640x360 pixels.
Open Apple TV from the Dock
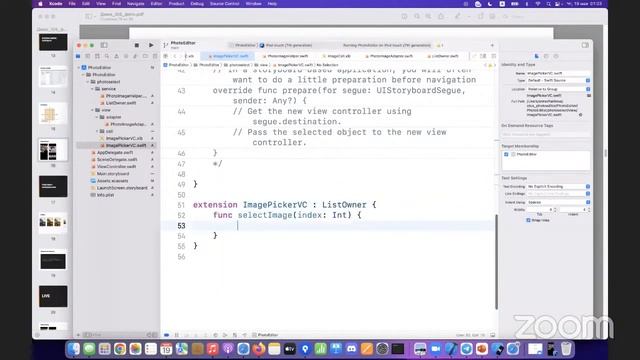pos(290,349)
